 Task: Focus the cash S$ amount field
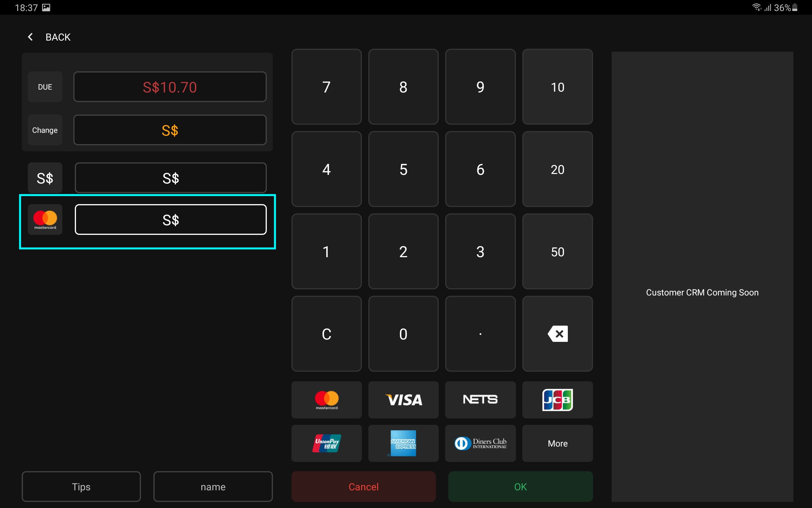tap(171, 178)
